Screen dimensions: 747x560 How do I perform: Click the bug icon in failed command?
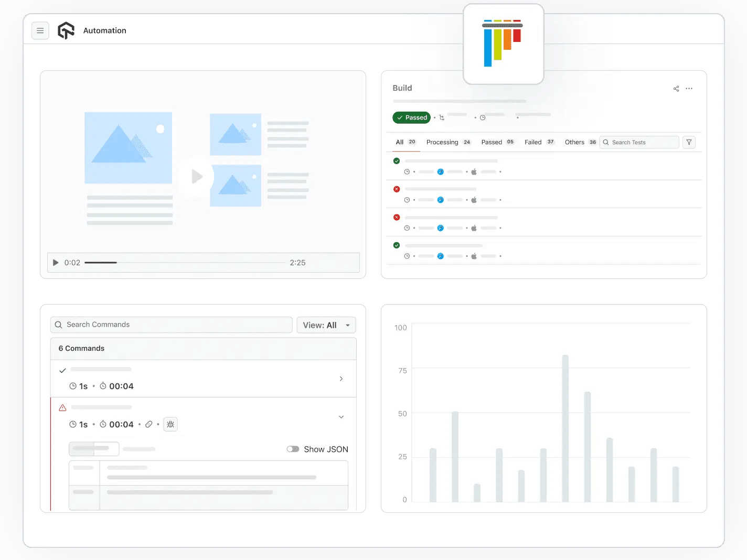pyautogui.click(x=170, y=424)
